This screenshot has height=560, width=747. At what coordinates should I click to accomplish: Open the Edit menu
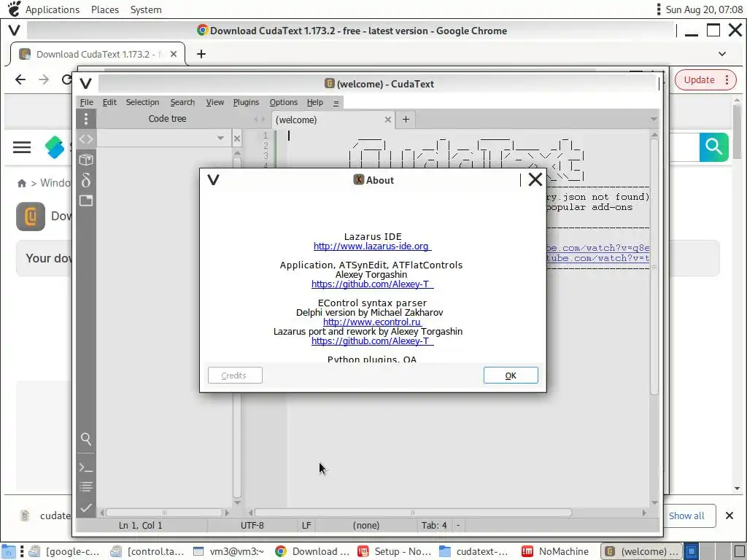pyautogui.click(x=109, y=102)
